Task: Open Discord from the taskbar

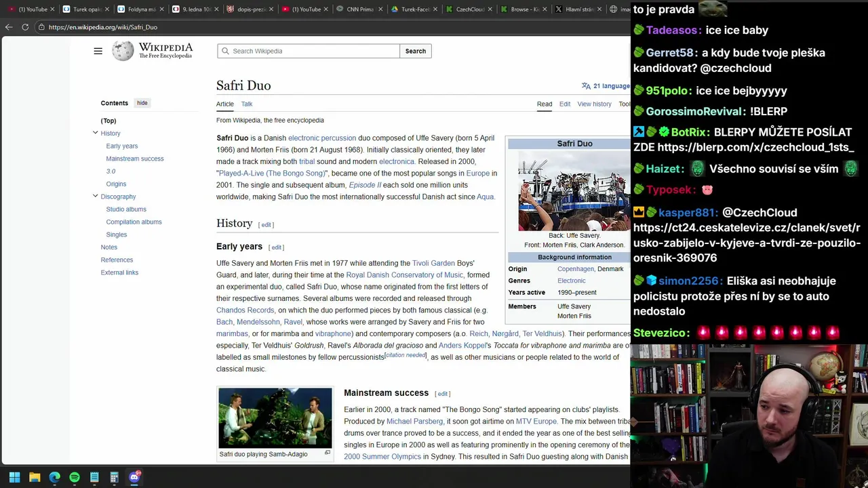Action: (134, 477)
